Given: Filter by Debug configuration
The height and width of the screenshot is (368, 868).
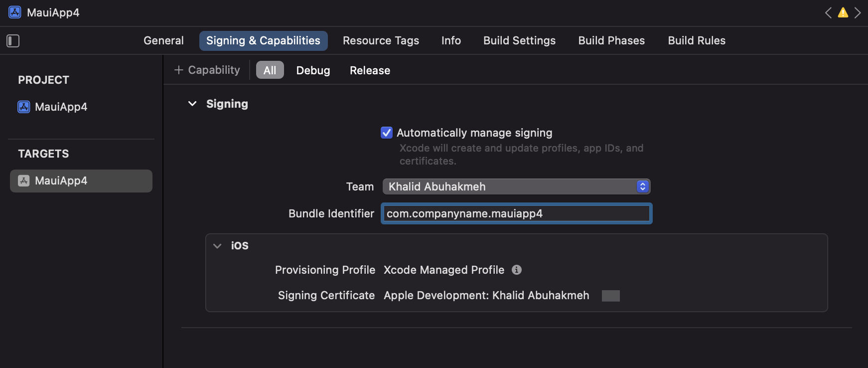Looking at the screenshot, I should (313, 70).
